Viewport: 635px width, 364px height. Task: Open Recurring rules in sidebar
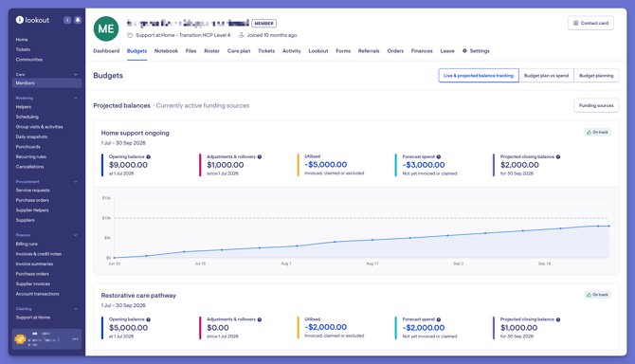click(30, 156)
